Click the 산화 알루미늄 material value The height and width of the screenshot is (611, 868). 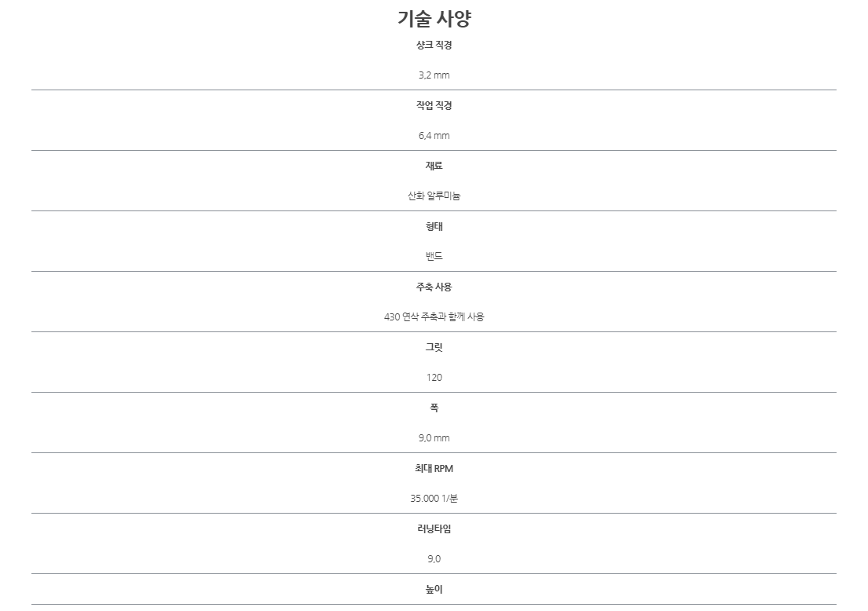[434, 196]
